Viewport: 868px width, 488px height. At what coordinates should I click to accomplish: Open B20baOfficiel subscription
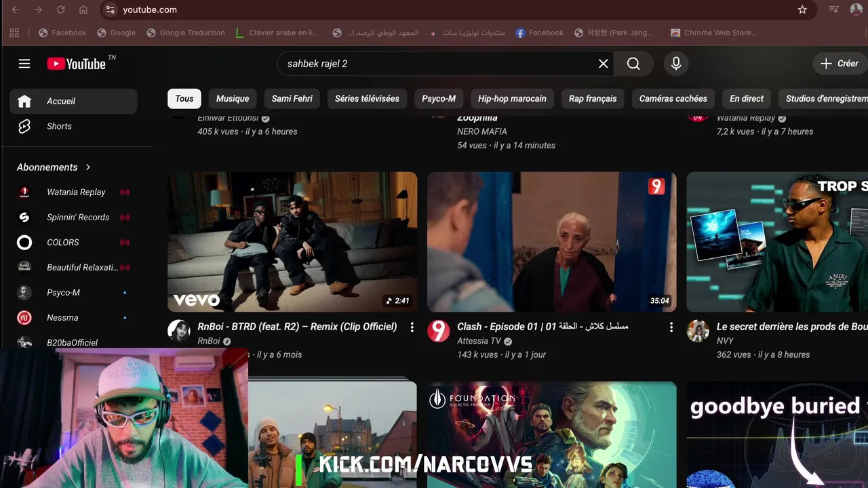[x=73, y=342]
